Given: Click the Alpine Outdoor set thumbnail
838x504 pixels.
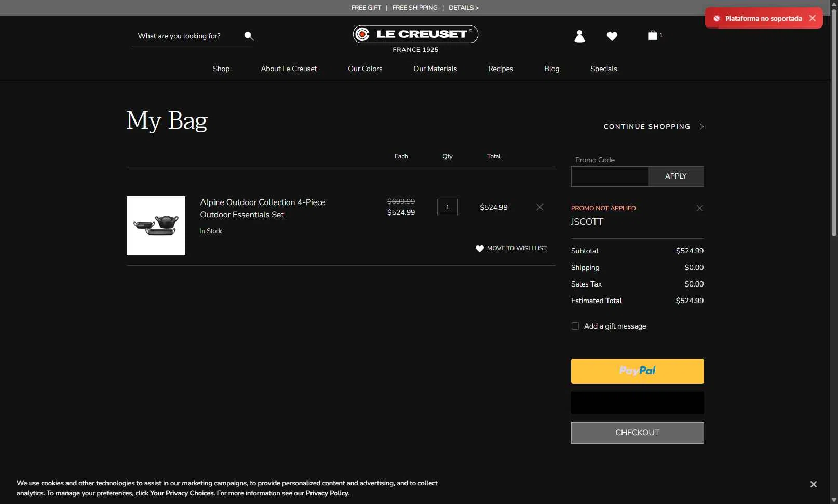Looking at the screenshot, I should pyautogui.click(x=156, y=225).
